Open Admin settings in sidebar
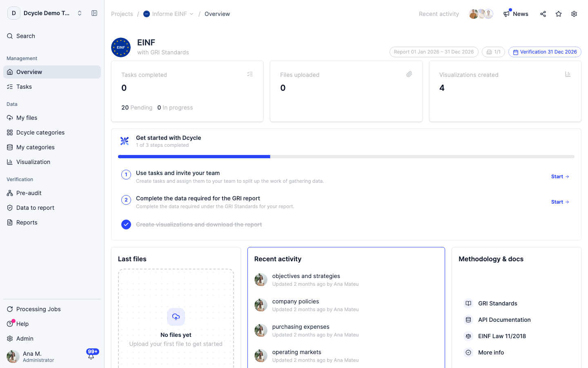The height and width of the screenshot is (368, 588). click(52, 339)
